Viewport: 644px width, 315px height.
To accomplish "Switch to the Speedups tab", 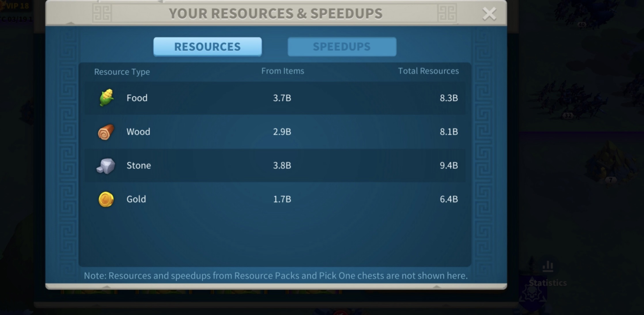I will point(342,47).
